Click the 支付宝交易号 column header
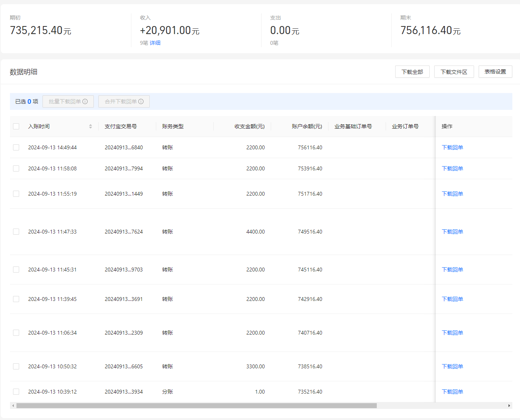 pos(121,126)
